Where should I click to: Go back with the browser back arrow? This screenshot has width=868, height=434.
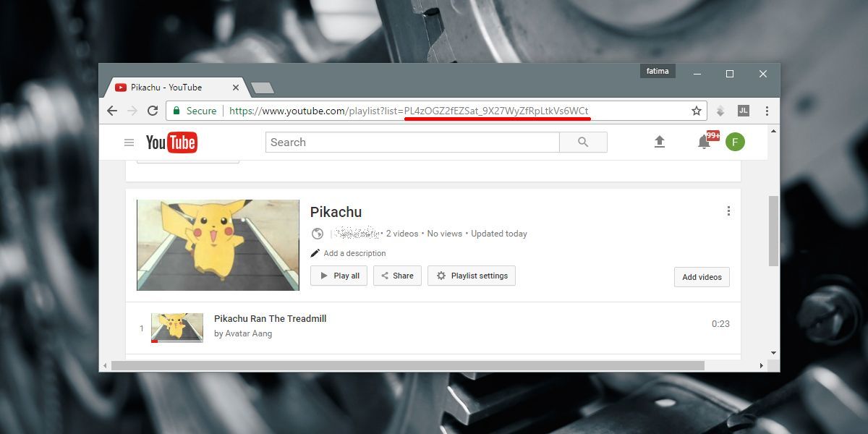tap(111, 111)
